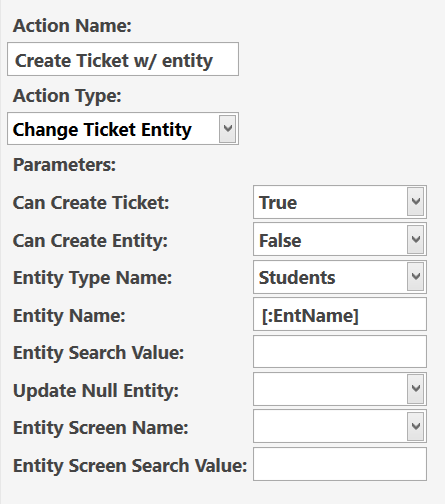Expand the Entity Type Name dropdown arrow

coord(415,277)
